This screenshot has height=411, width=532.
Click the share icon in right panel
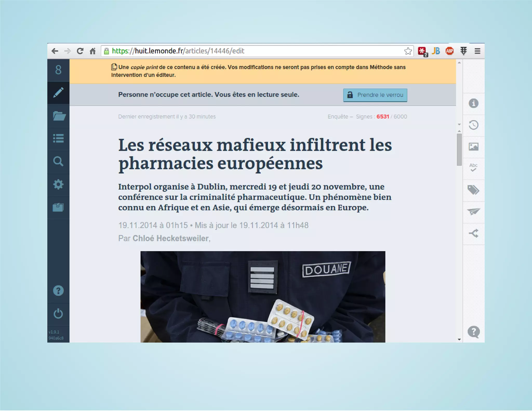tap(473, 233)
